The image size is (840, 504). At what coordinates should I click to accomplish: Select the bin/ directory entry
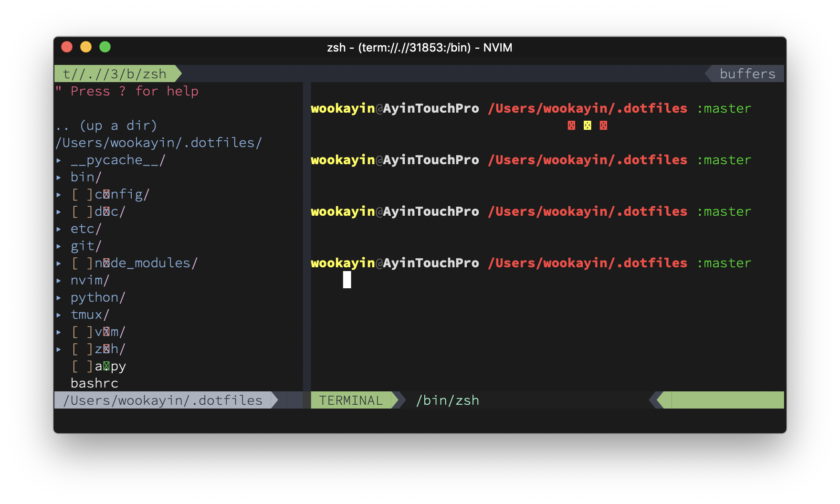pyautogui.click(x=86, y=178)
